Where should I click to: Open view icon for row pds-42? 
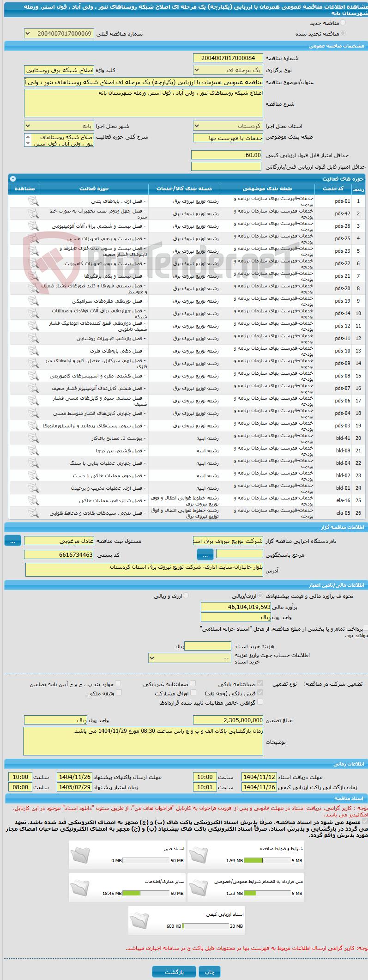[33, 213]
